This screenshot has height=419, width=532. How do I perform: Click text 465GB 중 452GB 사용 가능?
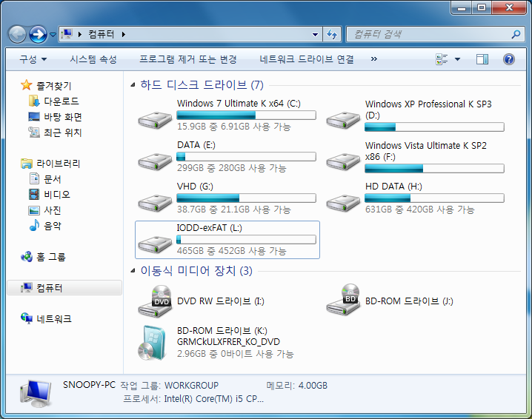click(x=231, y=251)
